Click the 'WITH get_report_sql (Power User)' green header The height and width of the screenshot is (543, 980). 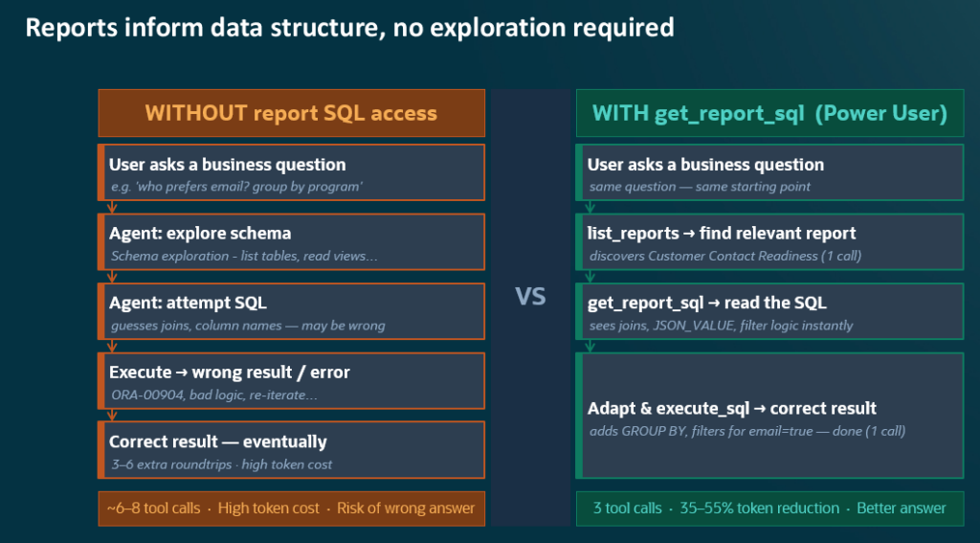(769, 113)
